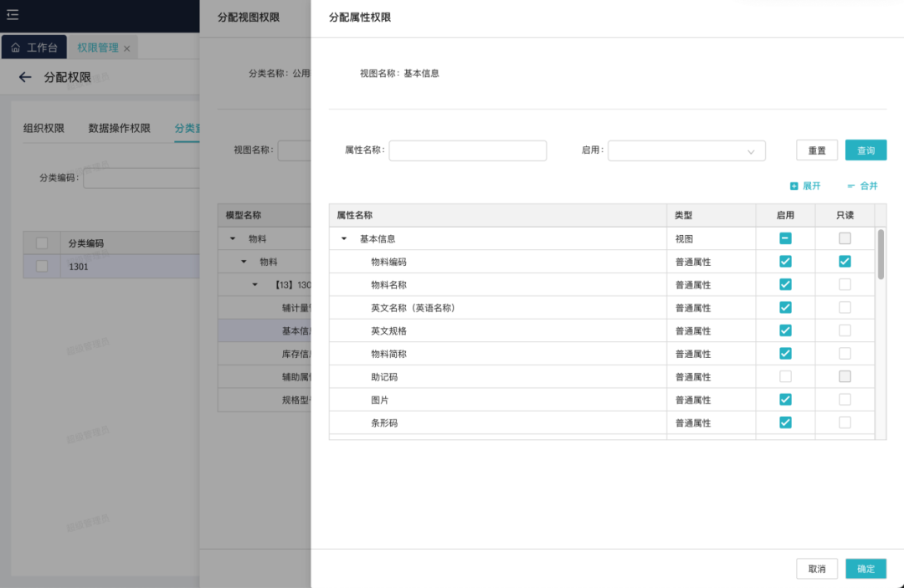
Task: Click the 重置 reset button
Action: (817, 151)
